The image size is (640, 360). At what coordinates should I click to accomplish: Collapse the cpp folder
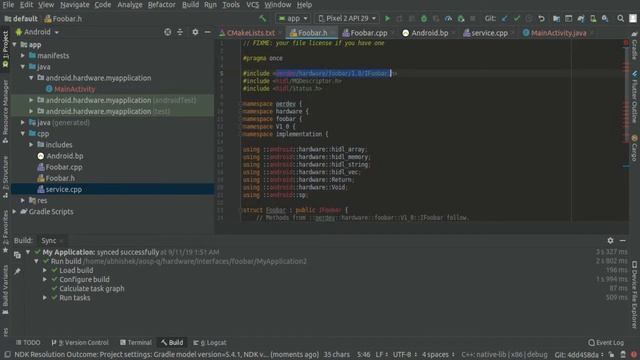23,133
